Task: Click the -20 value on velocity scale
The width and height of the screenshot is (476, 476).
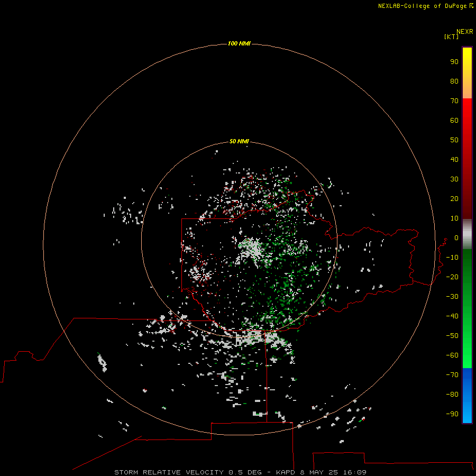Action: pyautogui.click(x=452, y=277)
